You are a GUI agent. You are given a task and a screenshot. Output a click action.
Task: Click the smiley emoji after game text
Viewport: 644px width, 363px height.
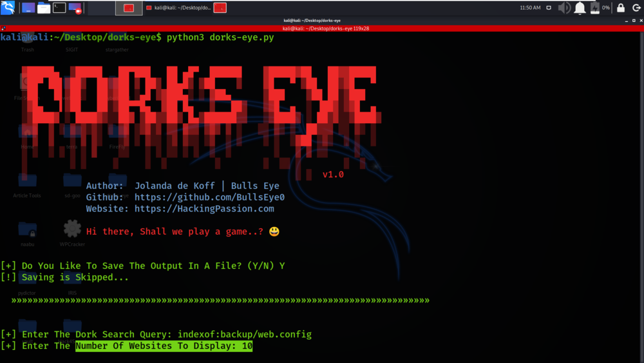(x=274, y=231)
